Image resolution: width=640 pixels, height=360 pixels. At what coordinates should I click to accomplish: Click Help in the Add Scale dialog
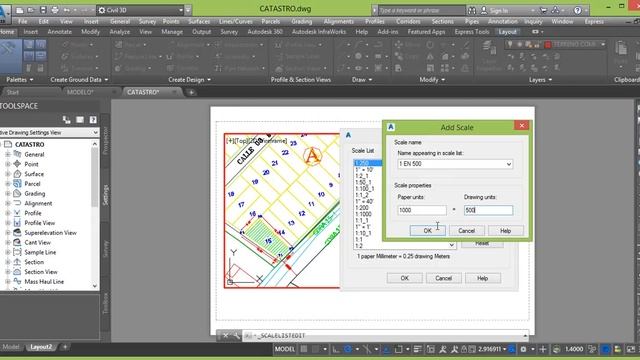click(505, 231)
